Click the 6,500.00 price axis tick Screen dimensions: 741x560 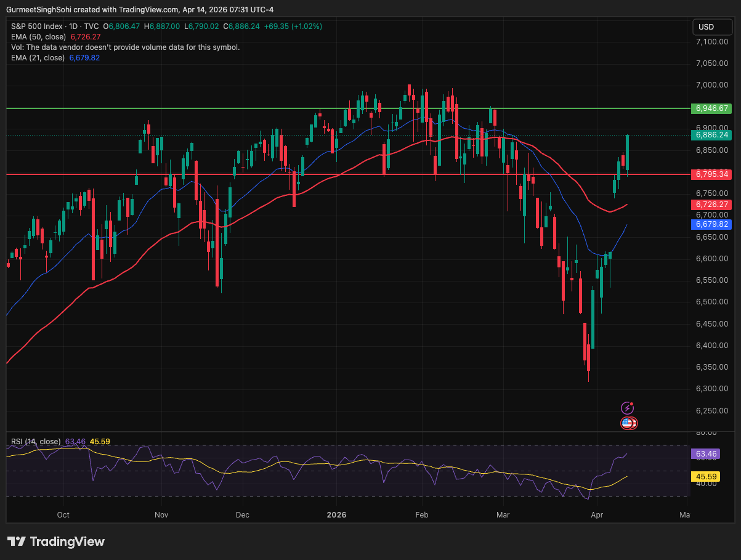[713, 302]
